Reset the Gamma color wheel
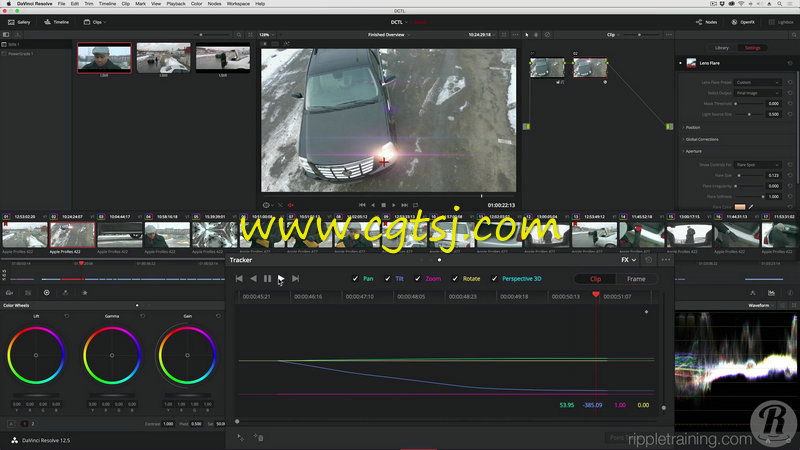800x450 pixels. 142,316
